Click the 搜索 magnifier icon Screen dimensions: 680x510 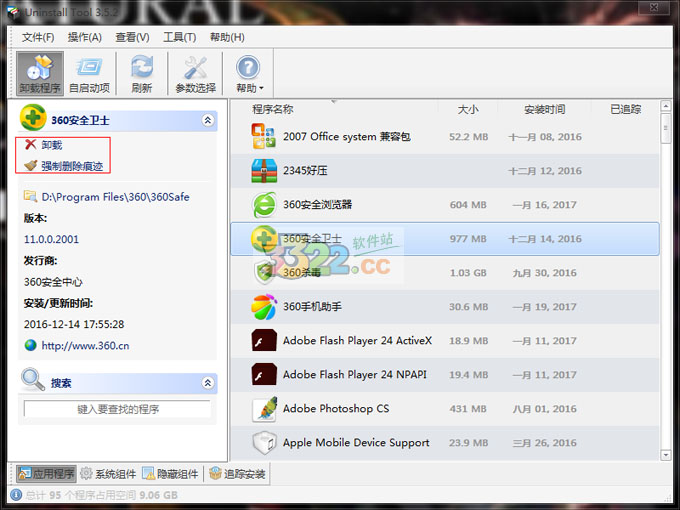pos(33,380)
